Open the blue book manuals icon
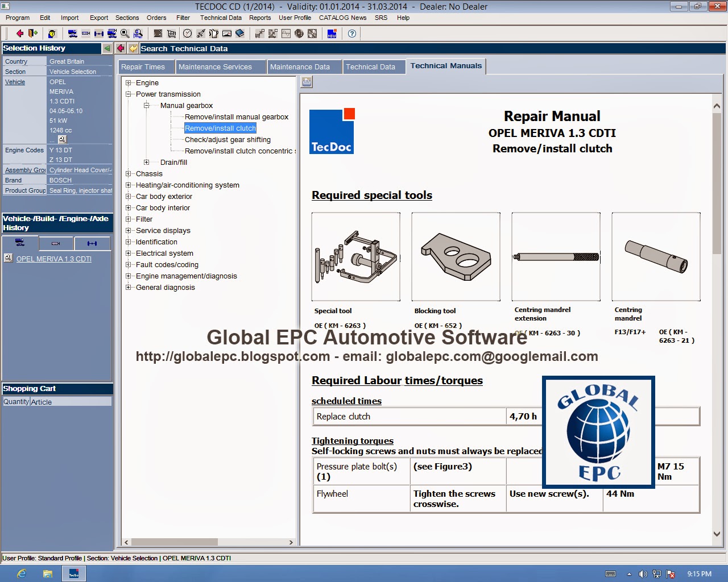 [x=239, y=34]
